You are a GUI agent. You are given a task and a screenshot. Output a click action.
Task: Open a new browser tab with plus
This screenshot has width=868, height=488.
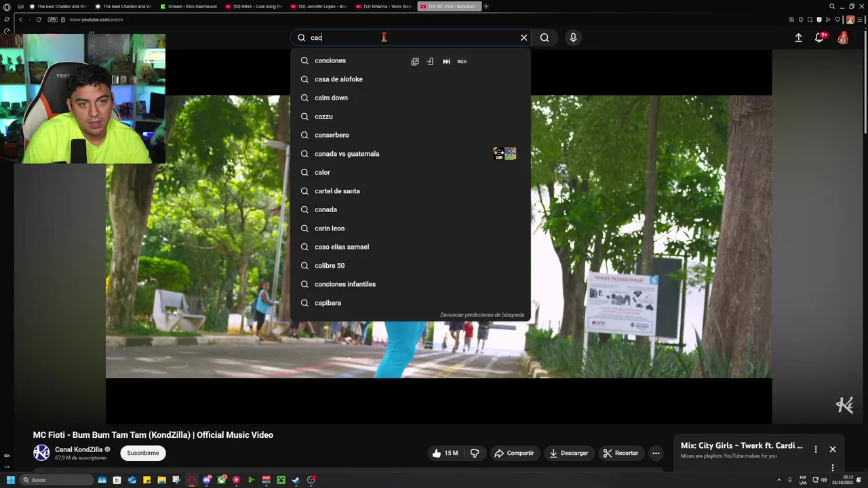486,6
